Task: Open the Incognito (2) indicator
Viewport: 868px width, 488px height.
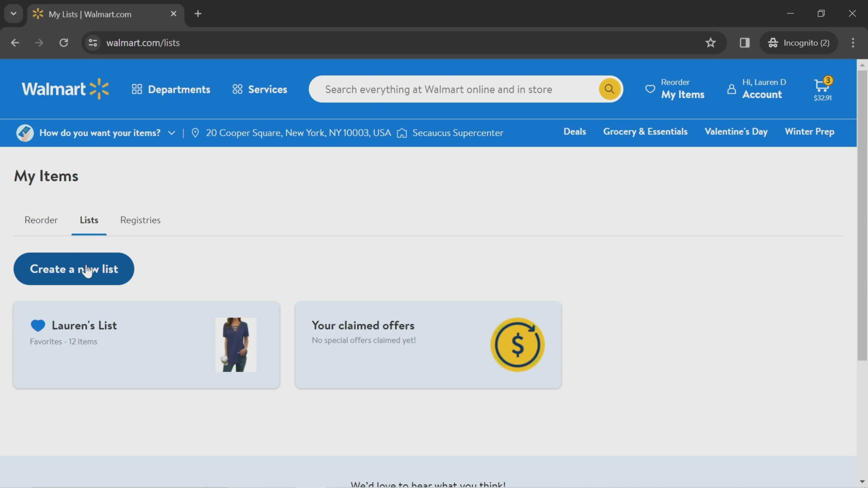Action: [x=799, y=43]
